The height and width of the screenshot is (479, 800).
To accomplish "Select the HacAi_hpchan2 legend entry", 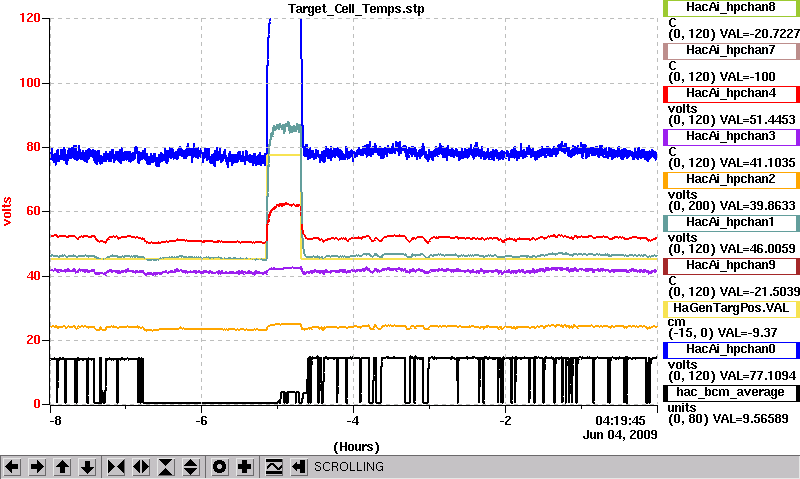I will (731, 180).
